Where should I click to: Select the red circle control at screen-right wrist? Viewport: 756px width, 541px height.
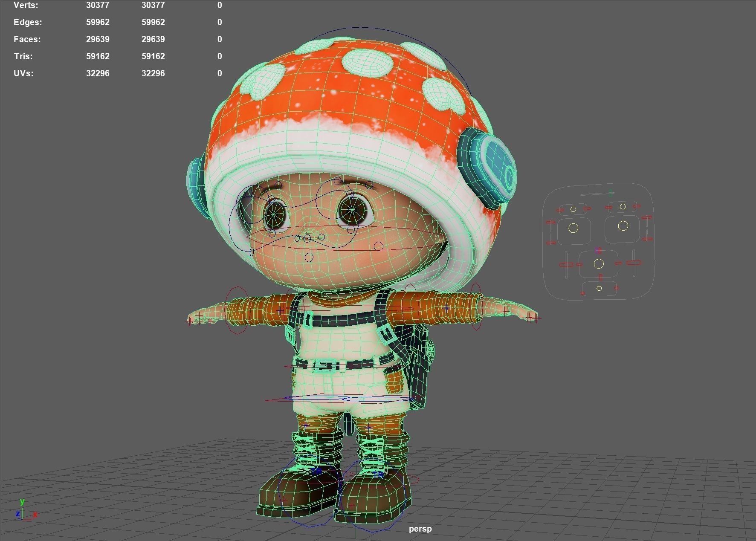[476, 307]
